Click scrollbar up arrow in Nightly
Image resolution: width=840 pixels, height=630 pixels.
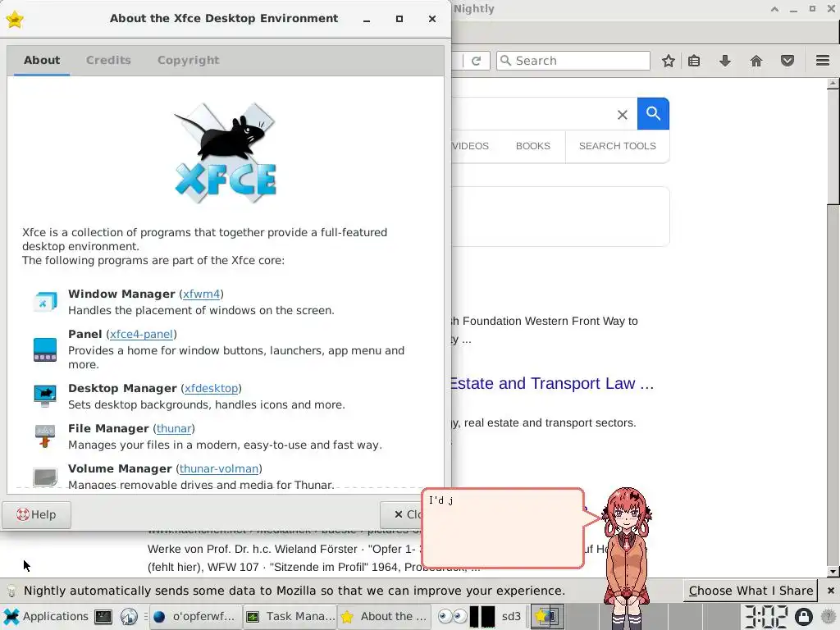(x=833, y=84)
